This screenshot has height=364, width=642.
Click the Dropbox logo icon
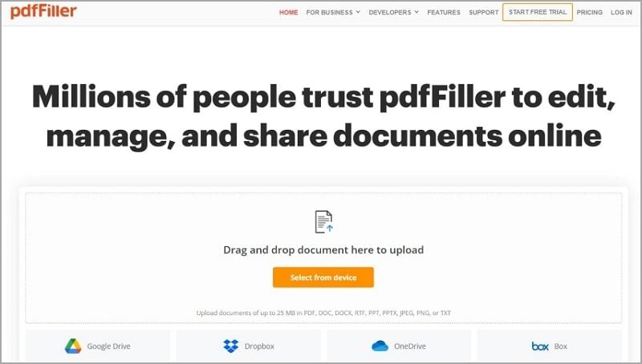(231, 346)
